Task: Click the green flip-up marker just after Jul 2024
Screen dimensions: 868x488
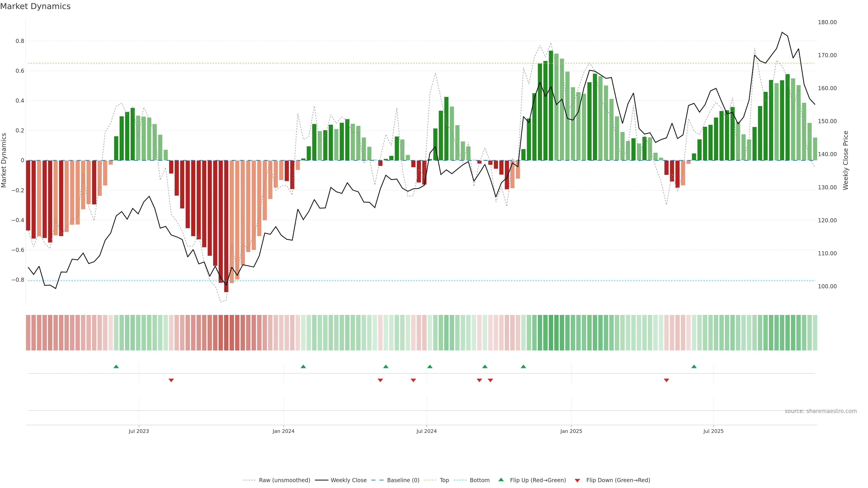Action: coord(430,366)
